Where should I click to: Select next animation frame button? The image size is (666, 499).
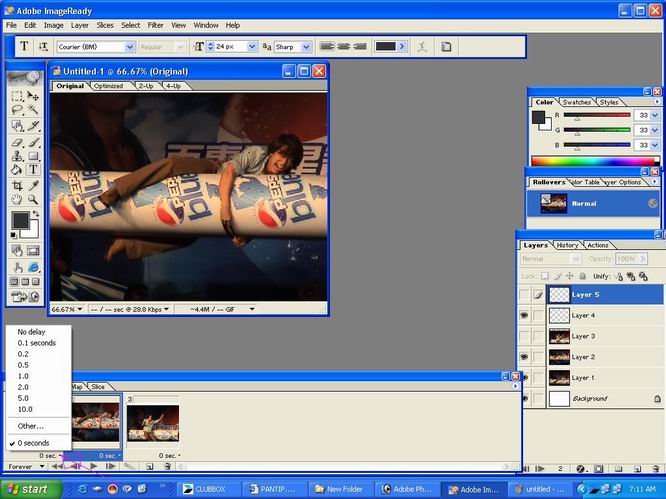pyautogui.click(x=110, y=466)
